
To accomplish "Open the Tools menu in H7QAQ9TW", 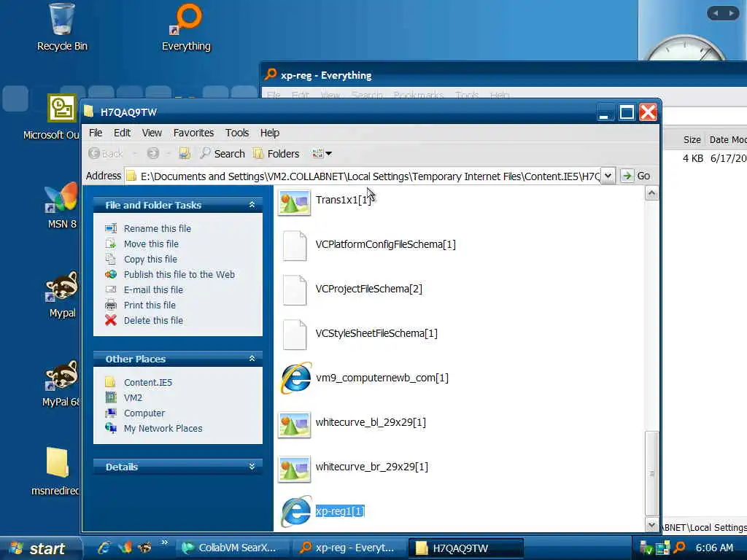I will point(237,133).
